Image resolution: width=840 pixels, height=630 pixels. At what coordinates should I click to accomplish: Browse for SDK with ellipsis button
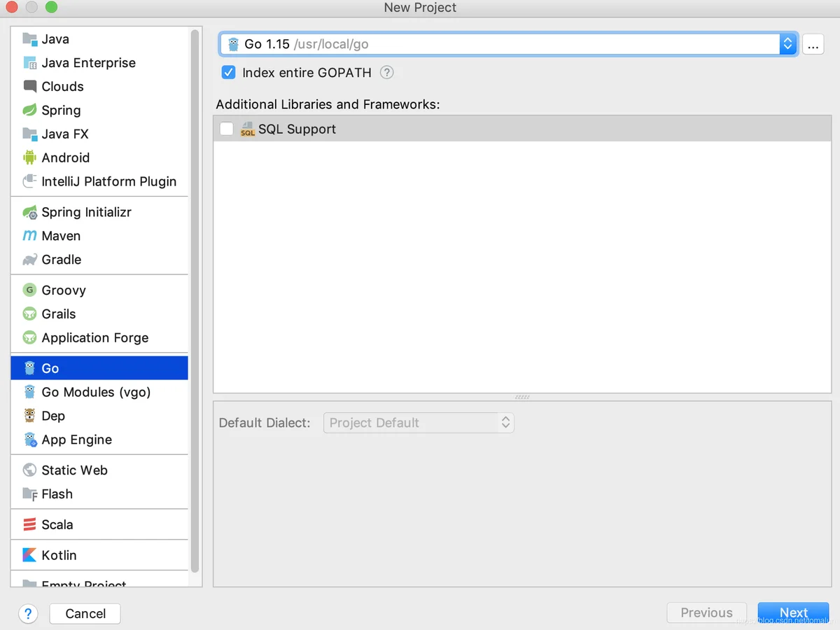(813, 44)
